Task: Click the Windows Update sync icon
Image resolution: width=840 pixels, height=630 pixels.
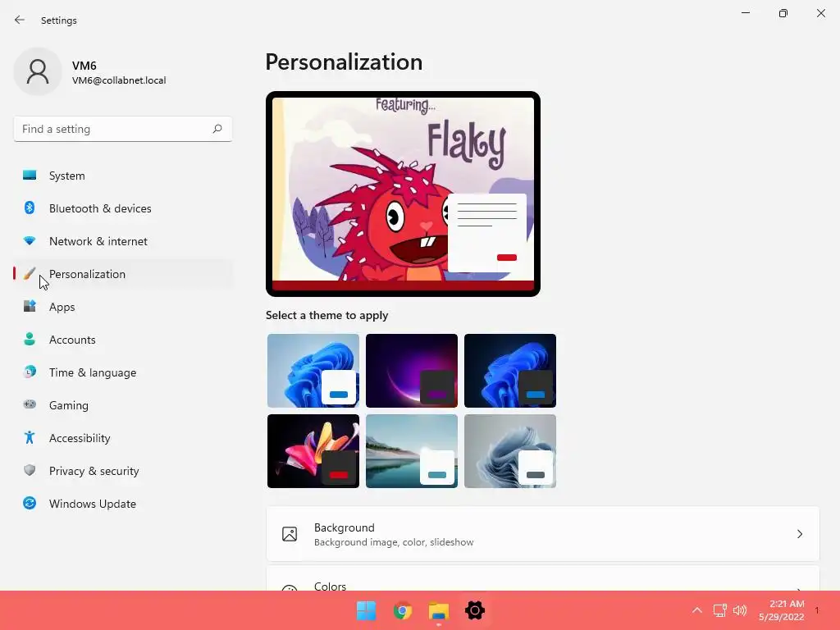Action: pyautogui.click(x=30, y=503)
